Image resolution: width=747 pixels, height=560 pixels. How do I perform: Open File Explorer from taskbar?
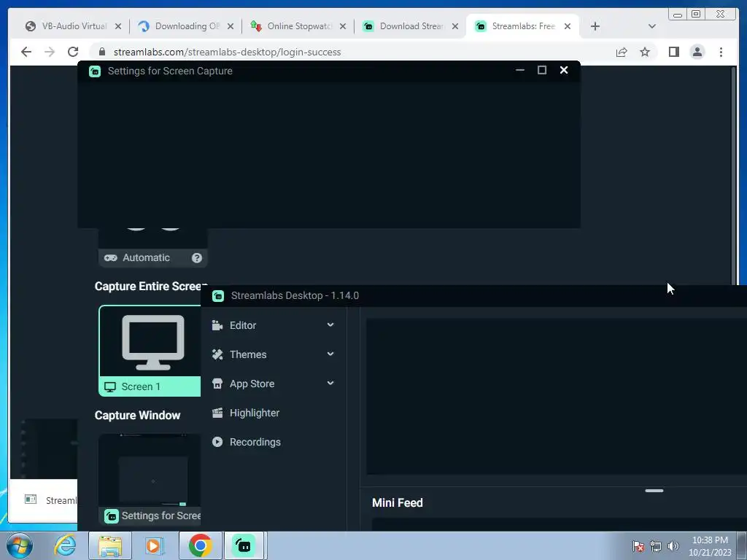coord(110,545)
